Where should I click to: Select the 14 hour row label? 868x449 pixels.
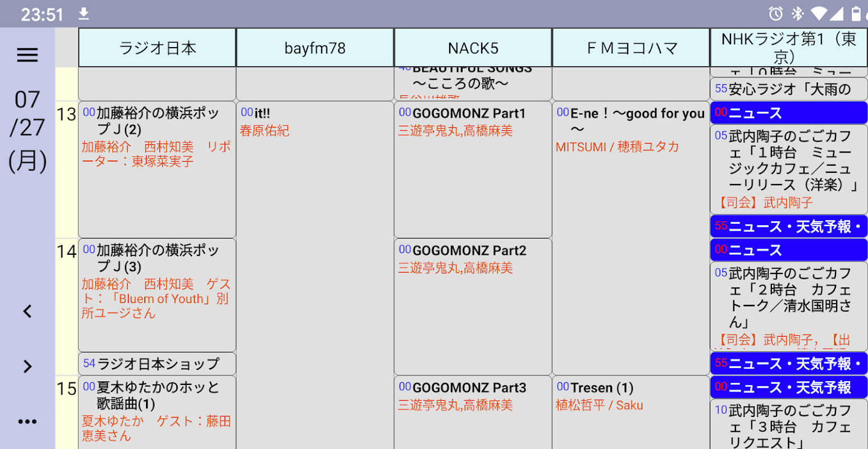[66, 251]
